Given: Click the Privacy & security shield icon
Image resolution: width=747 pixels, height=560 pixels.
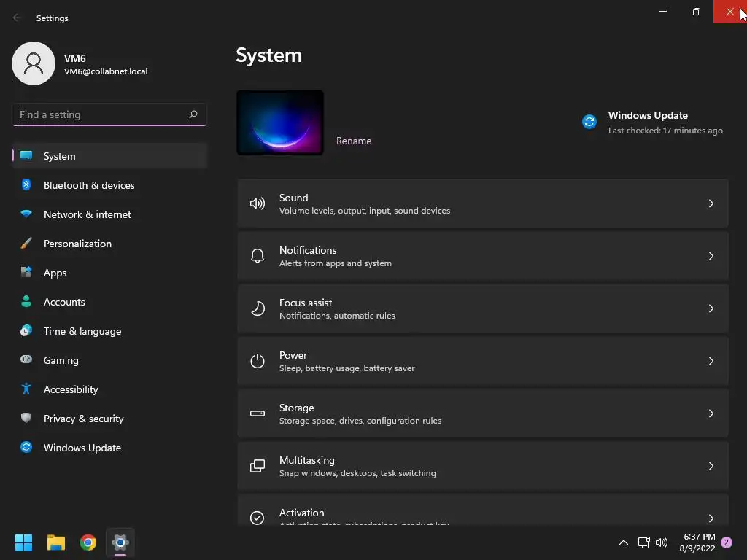Looking at the screenshot, I should pyautogui.click(x=26, y=418).
